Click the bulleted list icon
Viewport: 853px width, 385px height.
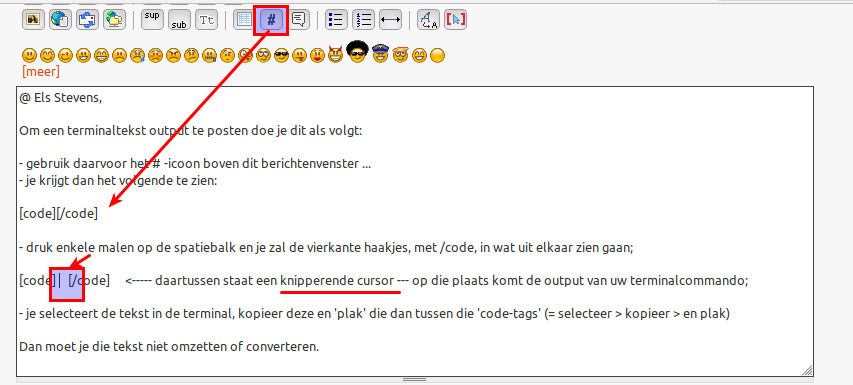pyautogui.click(x=336, y=20)
